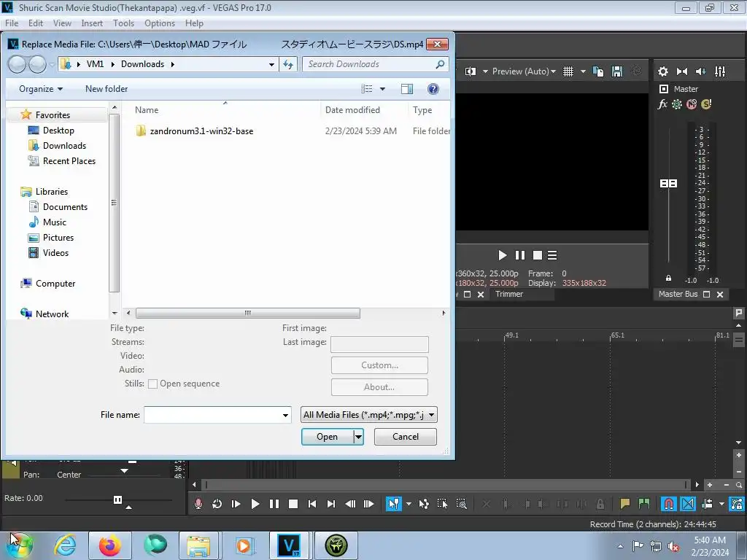Click the Search Downloads field
This screenshot has height=560, width=747.
(x=375, y=64)
